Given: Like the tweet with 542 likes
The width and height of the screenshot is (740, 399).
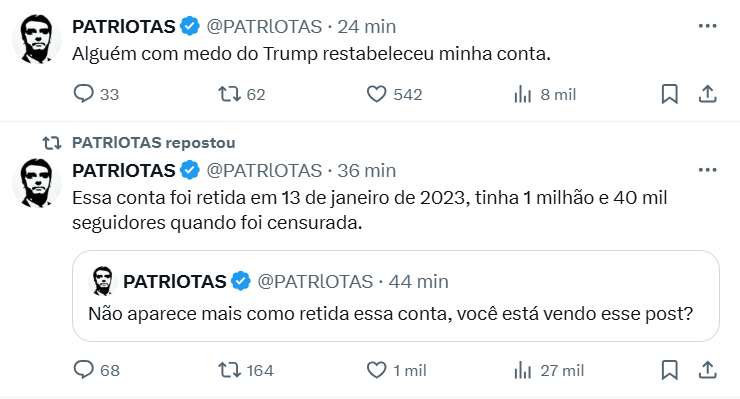Looking at the screenshot, I should tap(394, 94).
